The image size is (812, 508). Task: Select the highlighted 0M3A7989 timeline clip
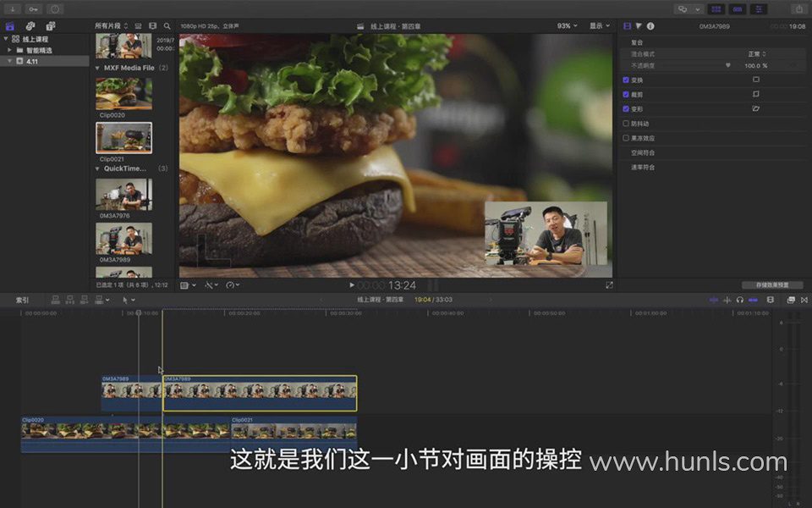[260, 394]
